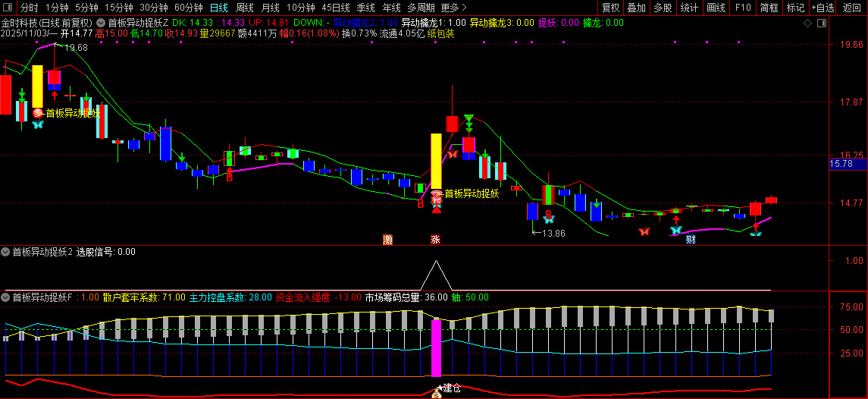Click the 13.86 low price label
The width and height of the screenshot is (868, 399).
click(x=553, y=234)
